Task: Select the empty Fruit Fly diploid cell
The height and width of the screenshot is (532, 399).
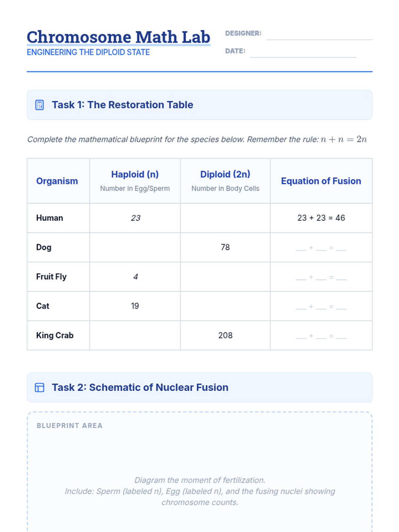Action: point(225,277)
